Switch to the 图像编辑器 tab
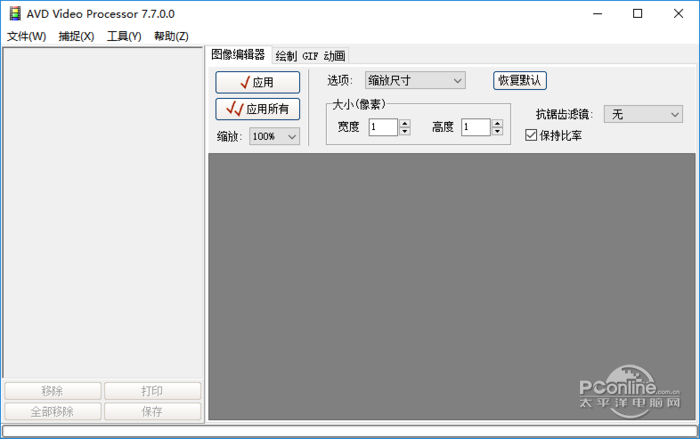Image resolution: width=700 pixels, height=439 pixels. click(238, 55)
